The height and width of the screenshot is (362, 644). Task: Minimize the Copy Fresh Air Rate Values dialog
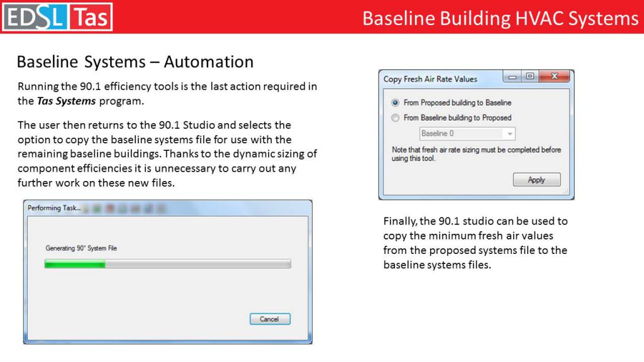[x=513, y=77]
